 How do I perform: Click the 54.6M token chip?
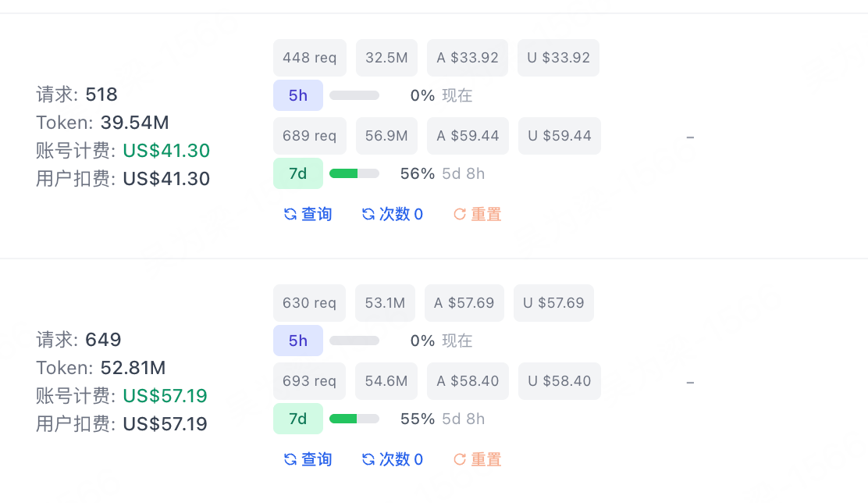[x=386, y=381]
